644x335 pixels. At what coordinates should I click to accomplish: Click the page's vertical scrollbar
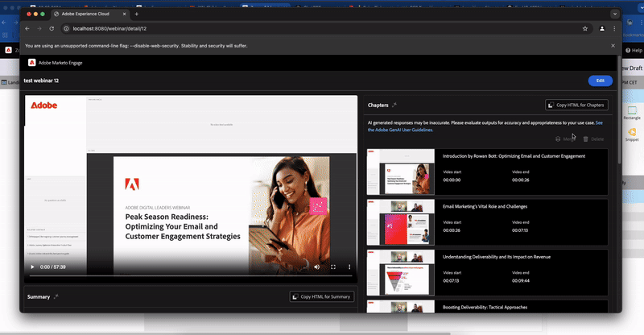point(619,110)
